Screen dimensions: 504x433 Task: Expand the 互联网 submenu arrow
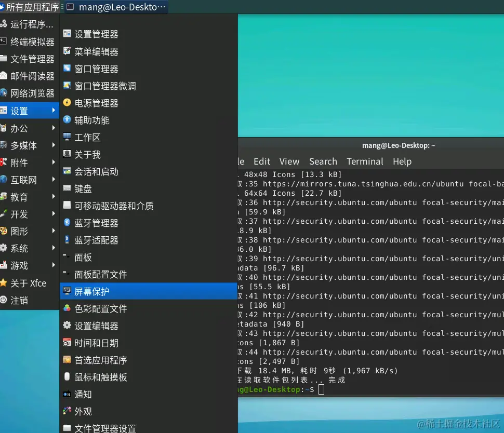pos(54,179)
